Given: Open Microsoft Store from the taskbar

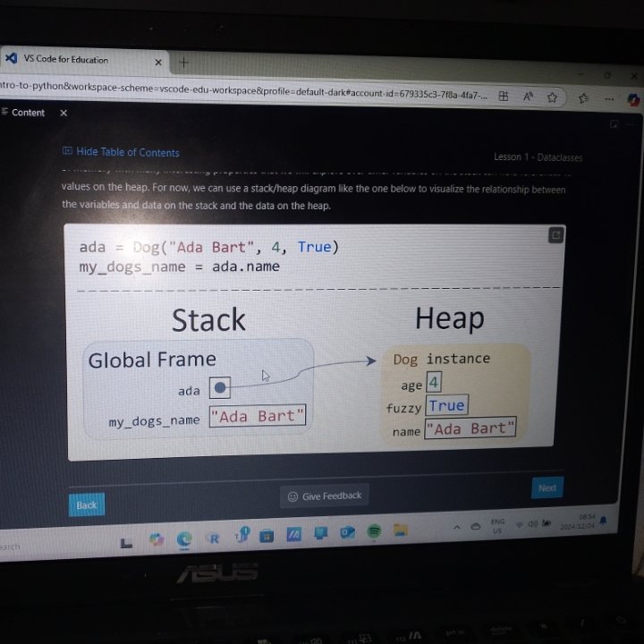Looking at the screenshot, I should point(267,536).
